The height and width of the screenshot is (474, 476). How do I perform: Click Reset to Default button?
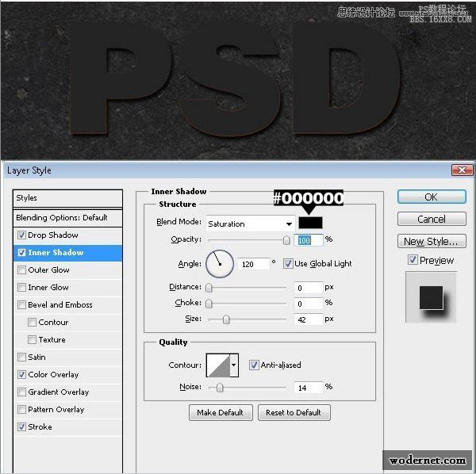[x=294, y=412]
